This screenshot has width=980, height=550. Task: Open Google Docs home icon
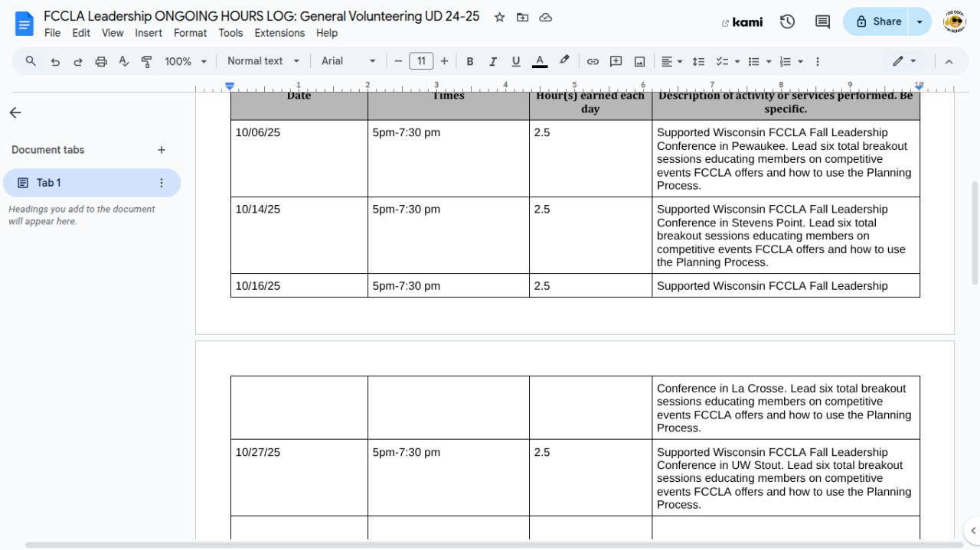24,24
